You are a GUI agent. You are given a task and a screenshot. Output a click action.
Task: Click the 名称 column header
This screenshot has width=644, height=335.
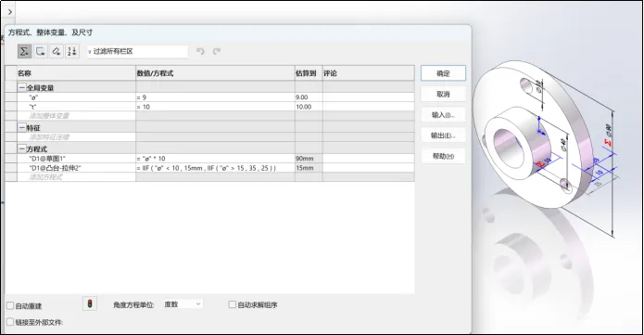(x=76, y=73)
